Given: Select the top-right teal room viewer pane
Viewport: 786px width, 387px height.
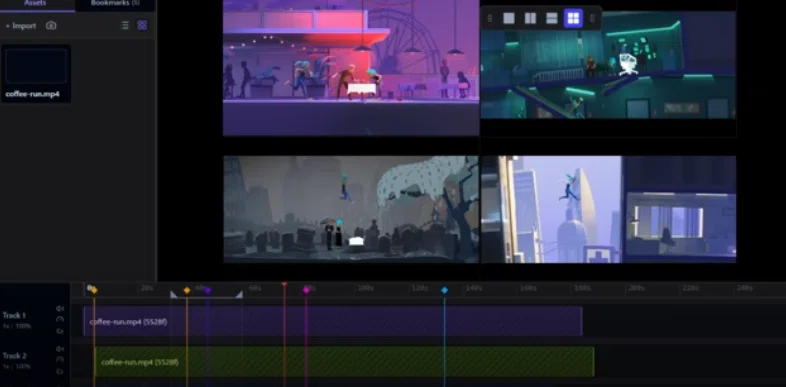Looking at the screenshot, I should [x=608, y=65].
